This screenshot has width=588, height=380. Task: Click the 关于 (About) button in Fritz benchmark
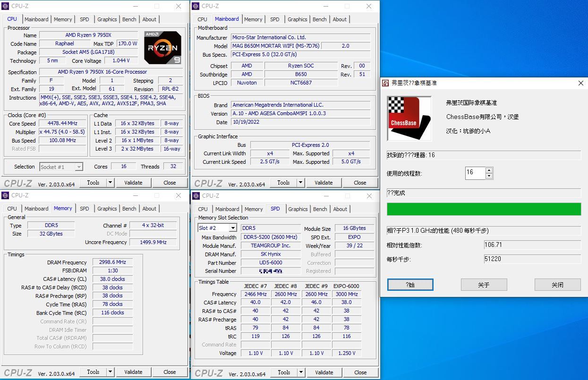coord(484,285)
